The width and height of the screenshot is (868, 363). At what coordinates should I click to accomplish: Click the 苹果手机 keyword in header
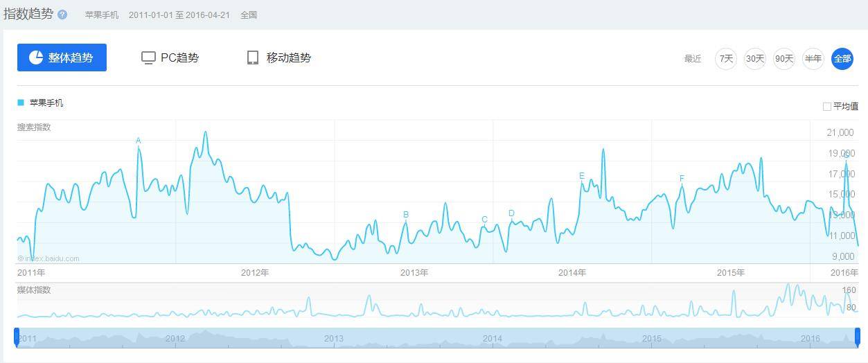[x=102, y=15]
